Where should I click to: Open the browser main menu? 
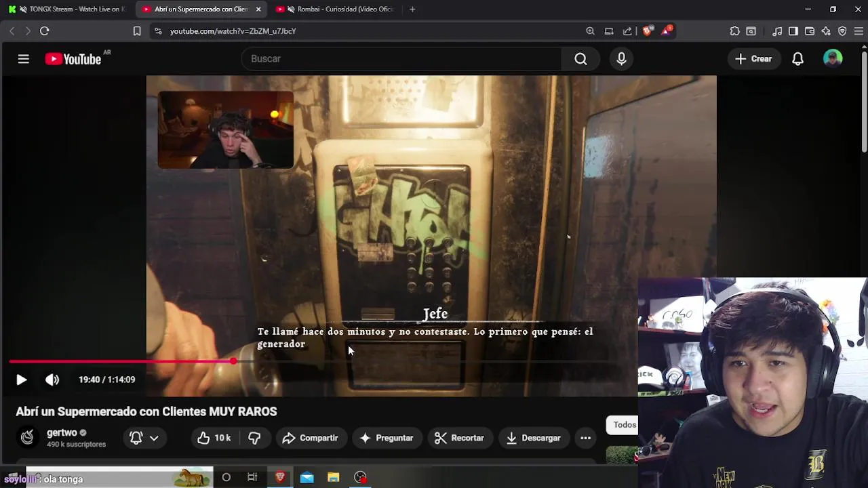[859, 31]
